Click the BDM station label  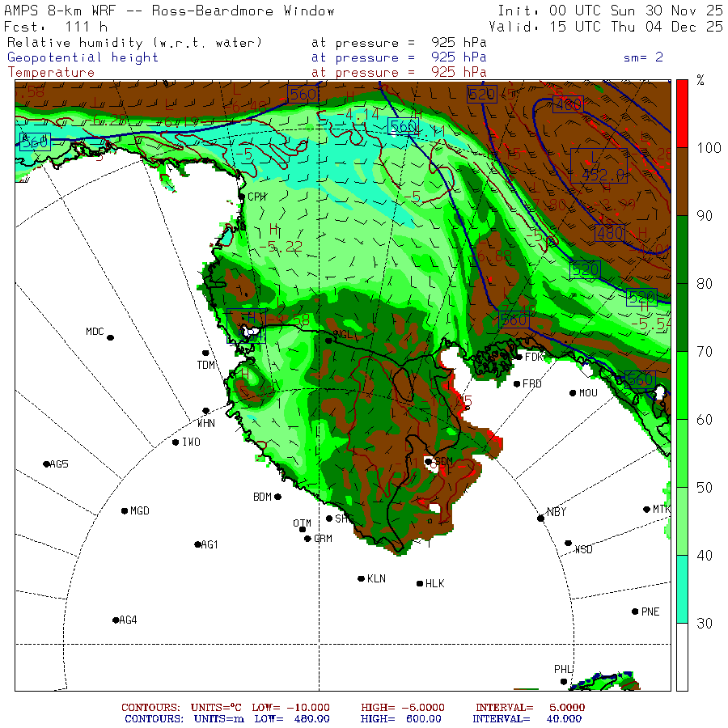pyautogui.click(x=262, y=497)
